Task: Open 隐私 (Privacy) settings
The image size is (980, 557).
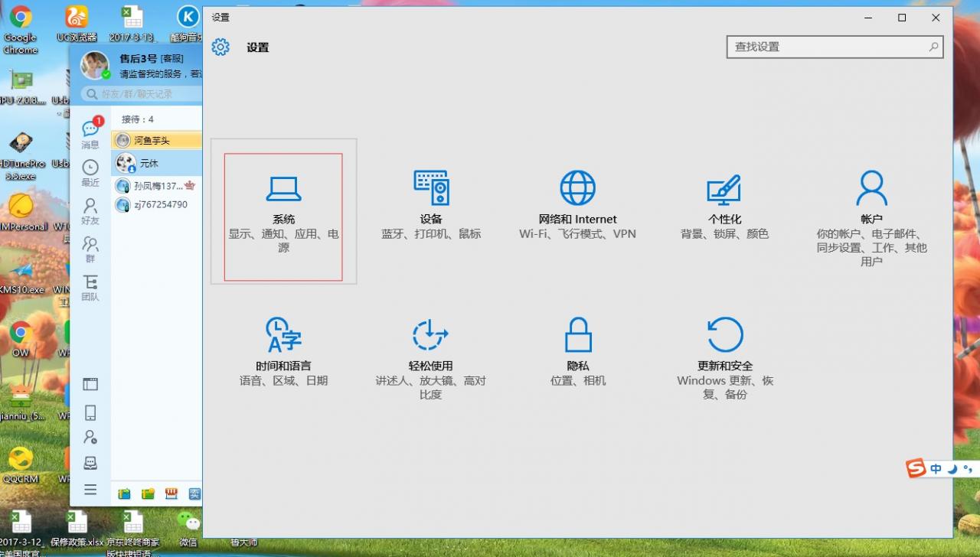Action: coord(577,352)
